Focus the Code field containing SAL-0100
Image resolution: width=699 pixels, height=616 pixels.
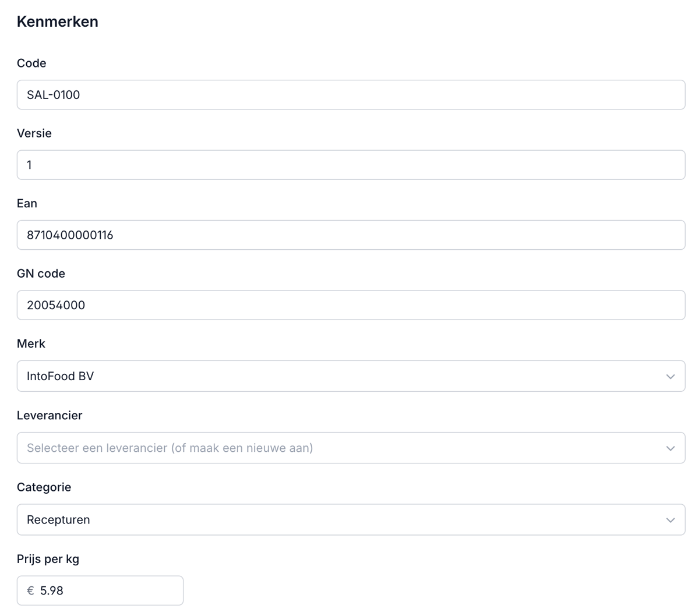351,95
